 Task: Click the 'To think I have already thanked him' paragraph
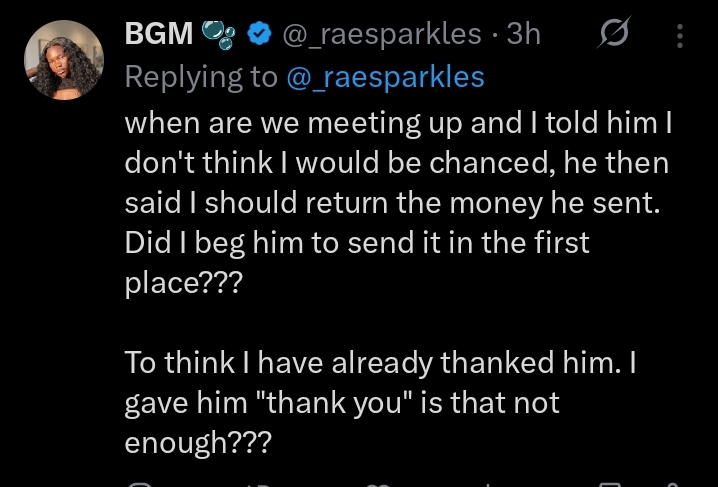tap(380, 365)
